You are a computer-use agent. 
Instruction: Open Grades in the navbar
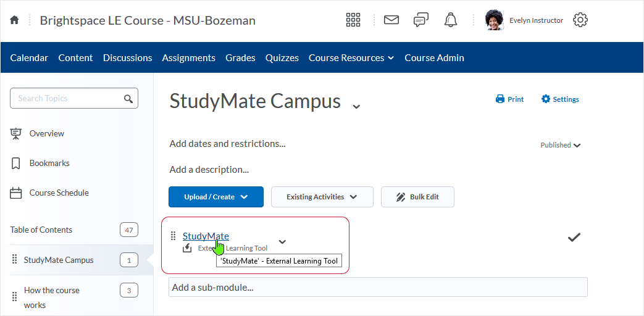pos(240,58)
